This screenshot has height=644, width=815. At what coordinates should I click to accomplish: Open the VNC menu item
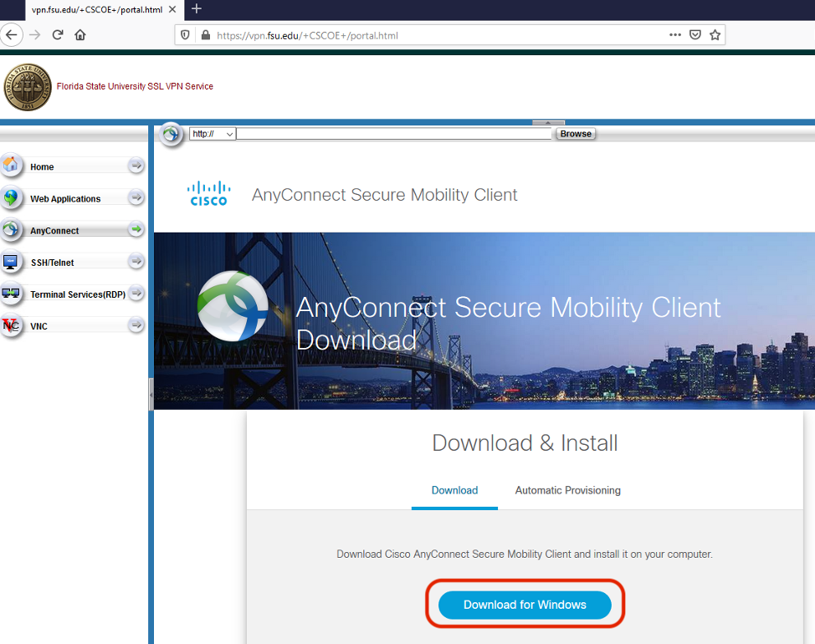[39, 326]
